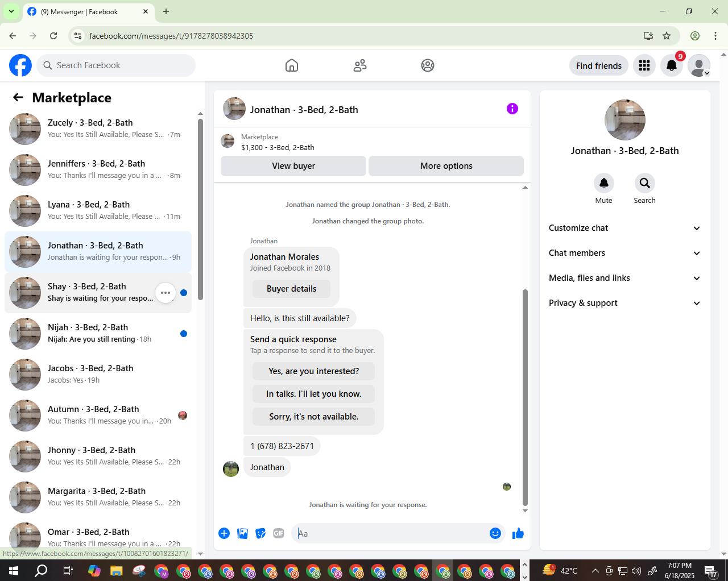
Task: Open Jhonny · 3-Bed, 2-Bath conversation
Action: pyautogui.click(x=98, y=457)
